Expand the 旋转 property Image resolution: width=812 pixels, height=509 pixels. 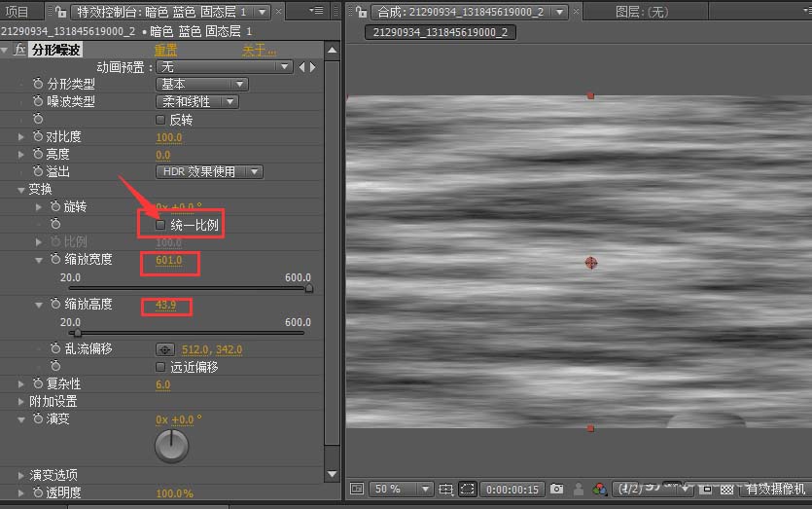tap(39, 207)
